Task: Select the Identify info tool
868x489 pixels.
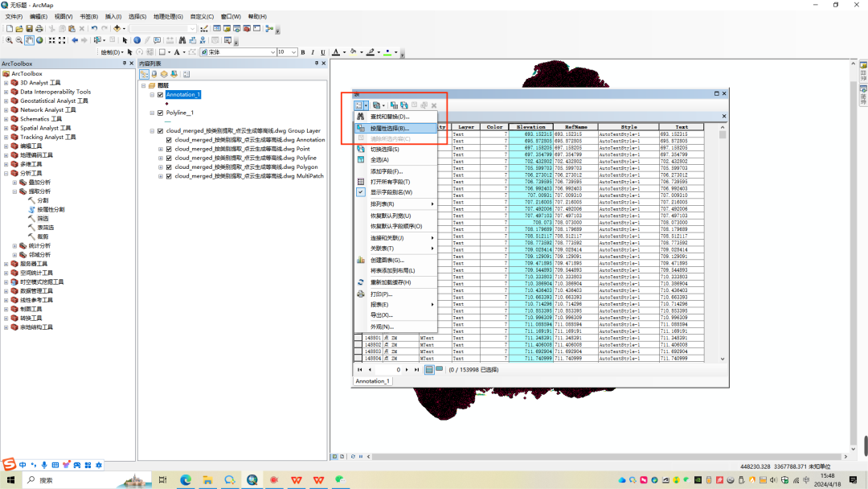Action: (137, 40)
